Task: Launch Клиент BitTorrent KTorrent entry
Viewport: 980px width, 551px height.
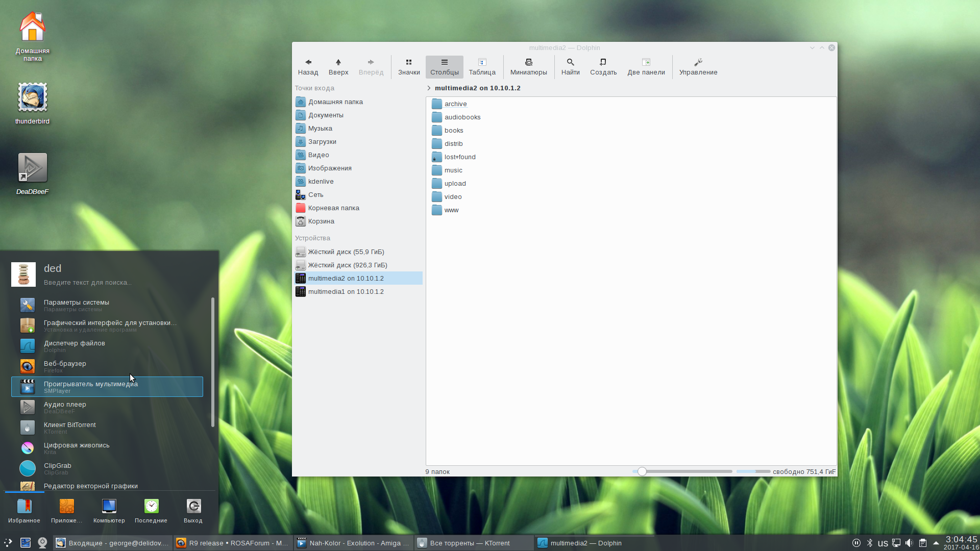Action: pos(69,428)
